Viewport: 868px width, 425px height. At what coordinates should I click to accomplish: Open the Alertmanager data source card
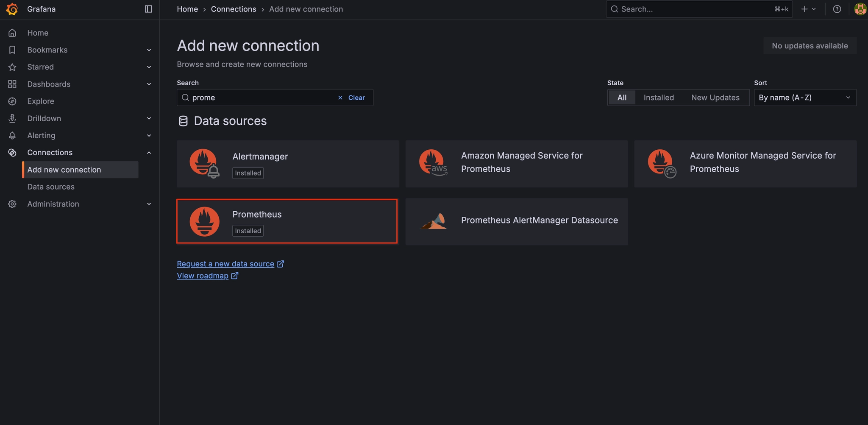288,164
